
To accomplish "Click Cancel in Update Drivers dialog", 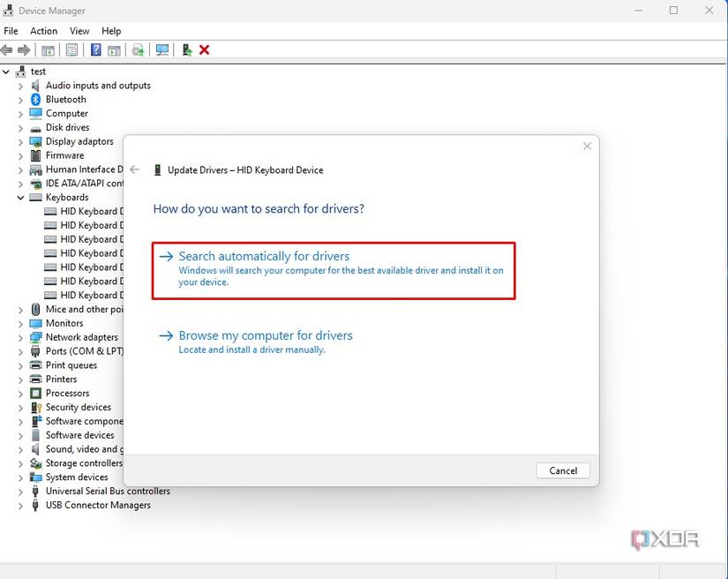I will click(x=563, y=470).
